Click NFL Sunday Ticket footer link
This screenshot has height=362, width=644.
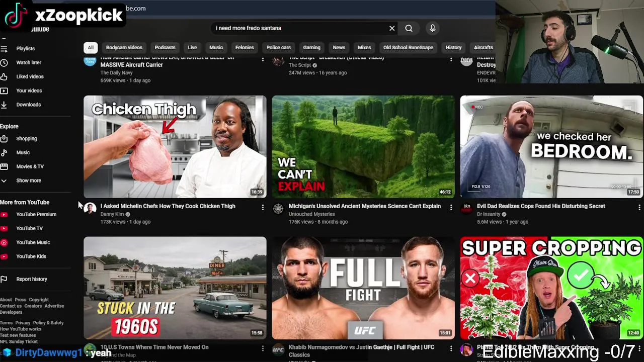coord(19,342)
